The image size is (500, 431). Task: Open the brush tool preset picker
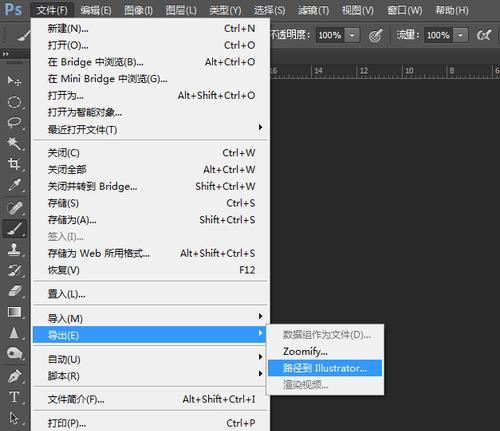point(23,35)
